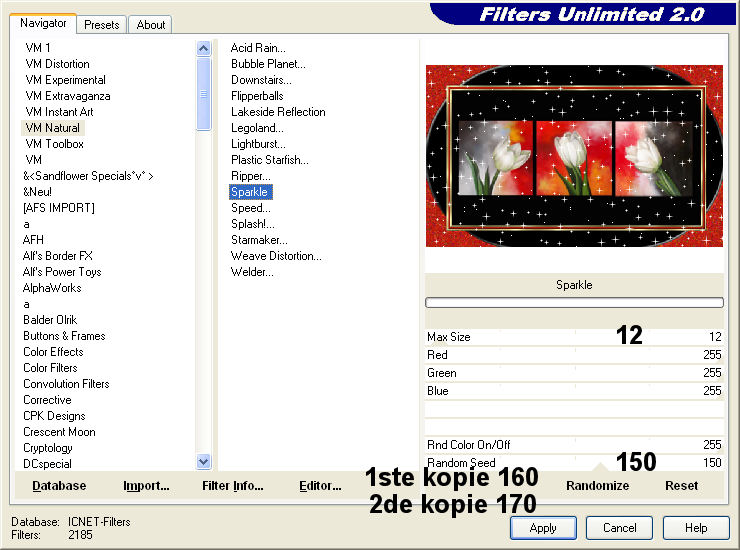
Task: Select VM Natural category
Action: pyautogui.click(x=53, y=128)
